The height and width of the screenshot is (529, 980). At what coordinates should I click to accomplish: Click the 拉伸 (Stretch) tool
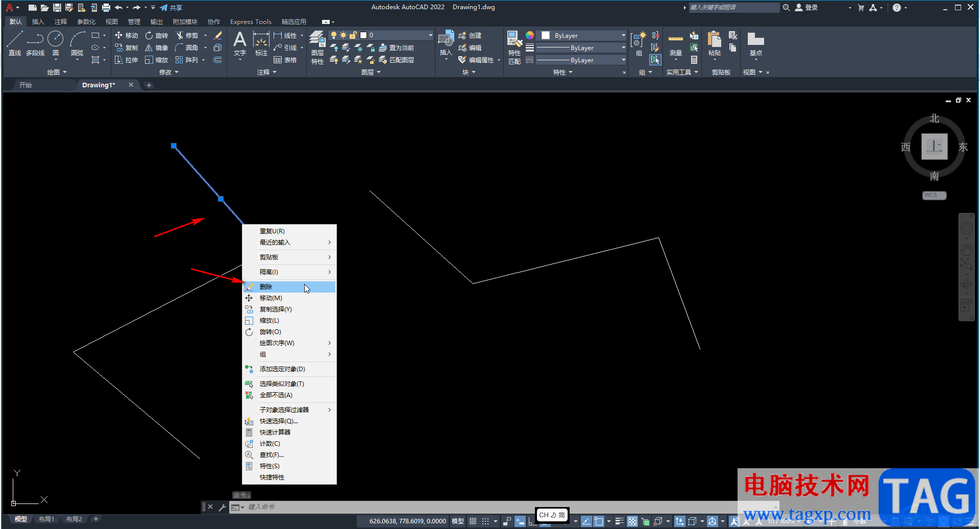tap(127, 60)
